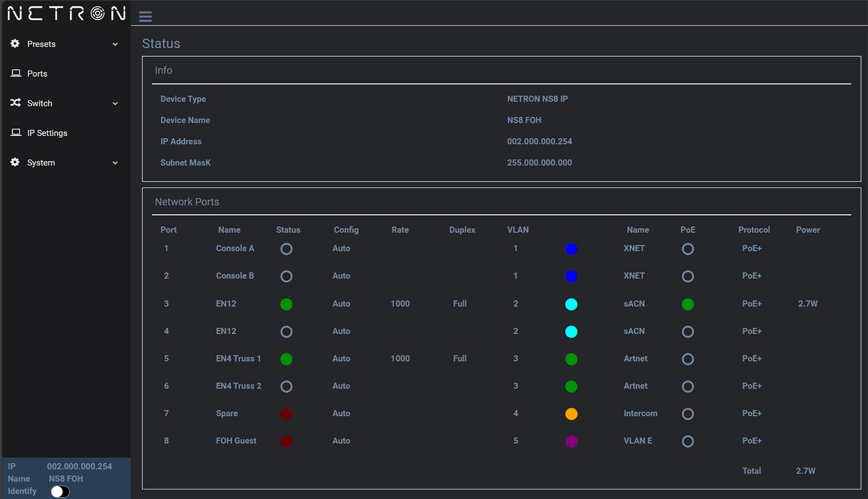Click the purple VLAN 5 VLAN E color dot
The height and width of the screenshot is (499, 868).
pos(570,441)
